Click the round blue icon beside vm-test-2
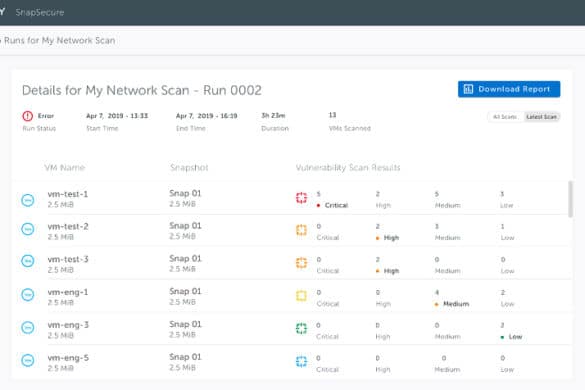The width and height of the screenshot is (585, 390). (28, 229)
